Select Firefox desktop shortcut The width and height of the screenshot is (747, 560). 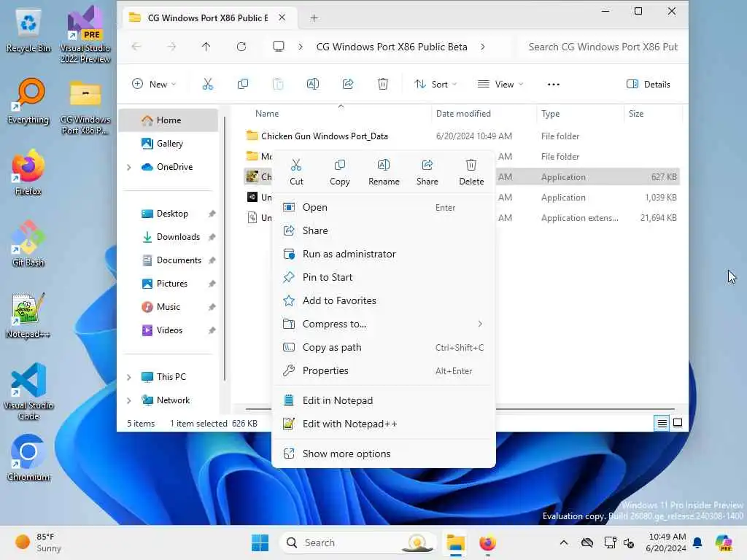[x=28, y=173]
